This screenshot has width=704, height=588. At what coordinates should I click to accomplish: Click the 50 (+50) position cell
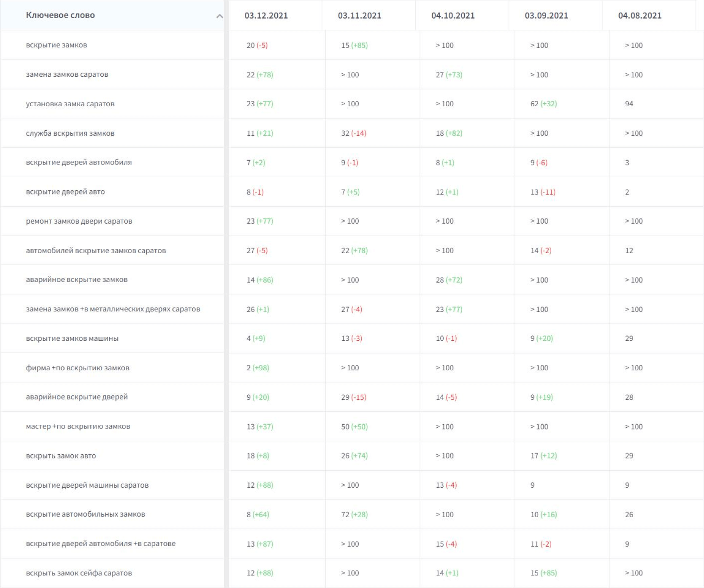(354, 426)
